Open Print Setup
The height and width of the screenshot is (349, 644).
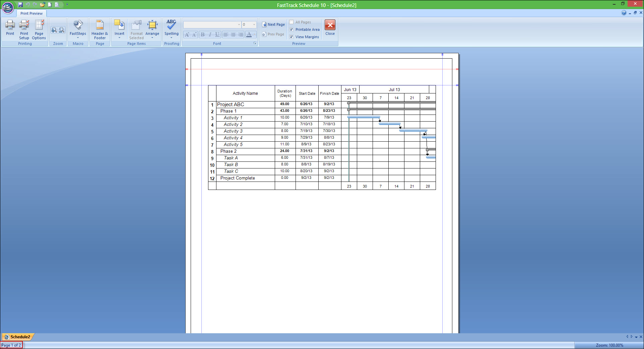(x=24, y=29)
